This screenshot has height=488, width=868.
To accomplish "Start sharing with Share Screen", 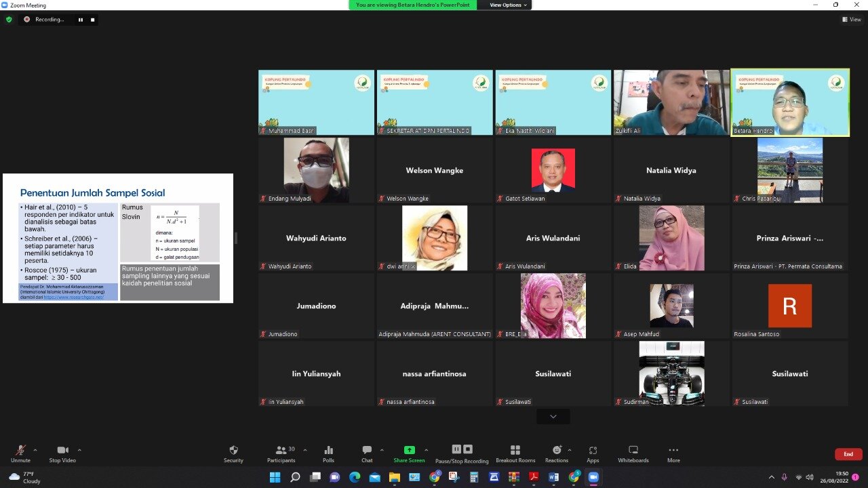I will coord(409,453).
